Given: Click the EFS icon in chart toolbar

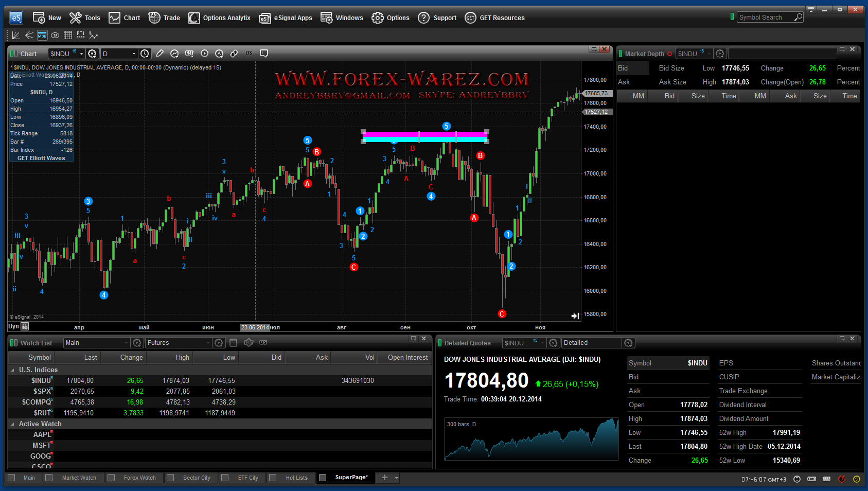Looking at the screenshot, I should tap(249, 54).
